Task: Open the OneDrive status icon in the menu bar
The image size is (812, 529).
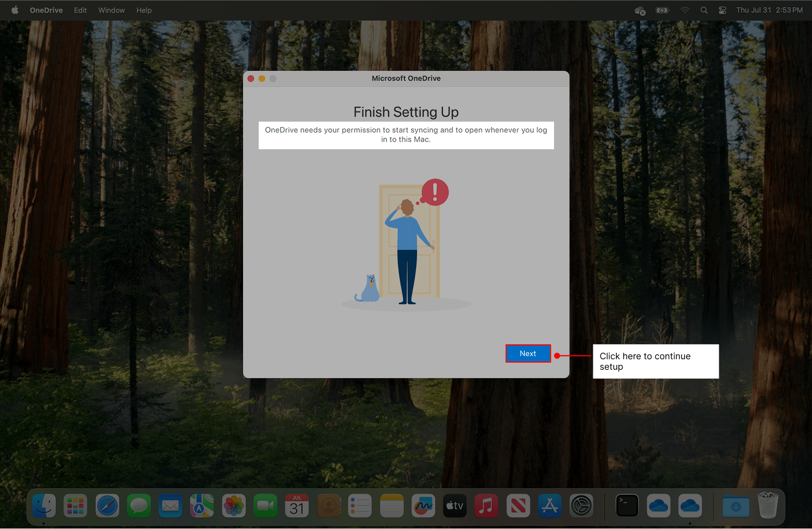Action: tap(640, 11)
